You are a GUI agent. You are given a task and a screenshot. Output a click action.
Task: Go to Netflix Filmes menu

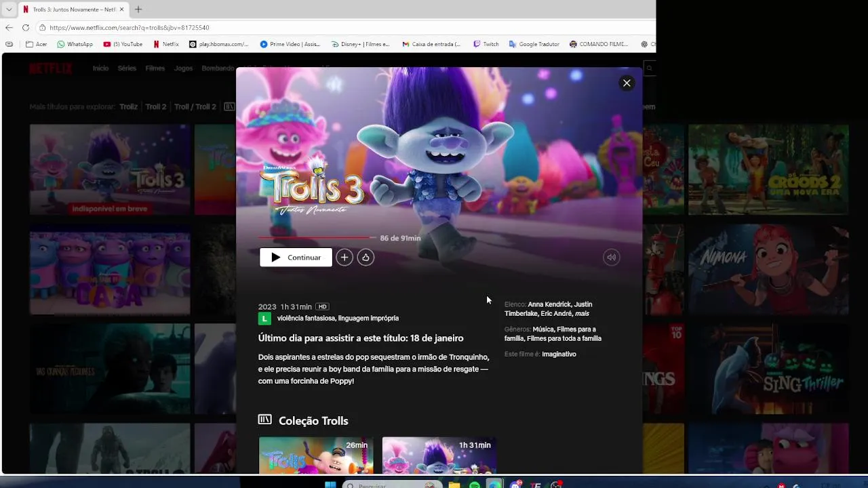155,68
